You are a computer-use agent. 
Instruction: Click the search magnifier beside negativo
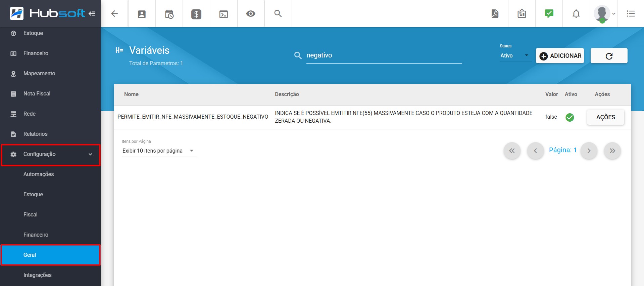(x=298, y=55)
